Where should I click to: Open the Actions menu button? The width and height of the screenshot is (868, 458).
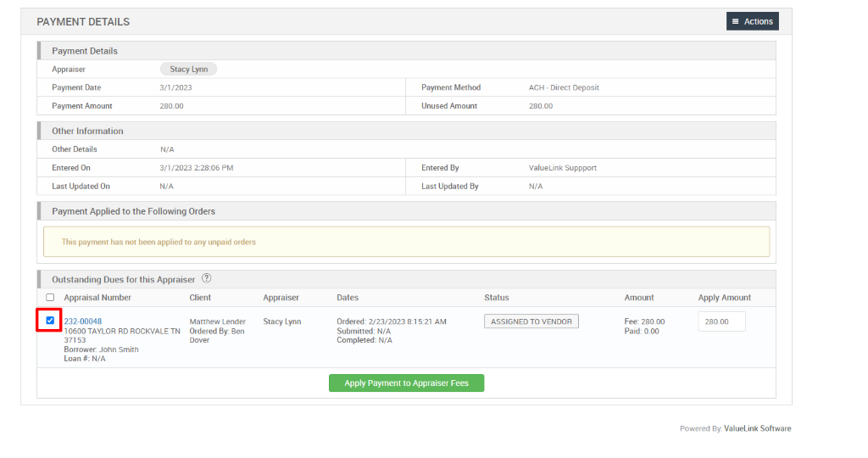(x=753, y=21)
